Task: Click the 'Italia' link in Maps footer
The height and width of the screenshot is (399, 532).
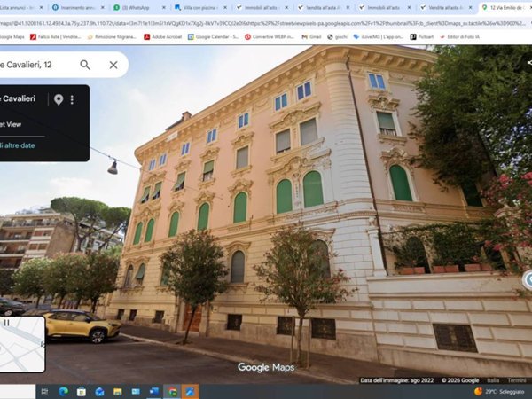Action: [493, 380]
